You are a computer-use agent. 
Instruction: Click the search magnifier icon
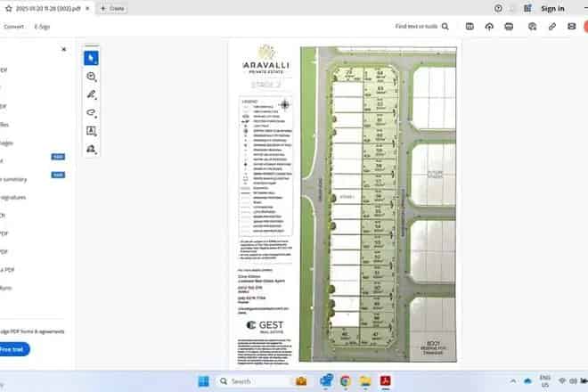[445, 26]
